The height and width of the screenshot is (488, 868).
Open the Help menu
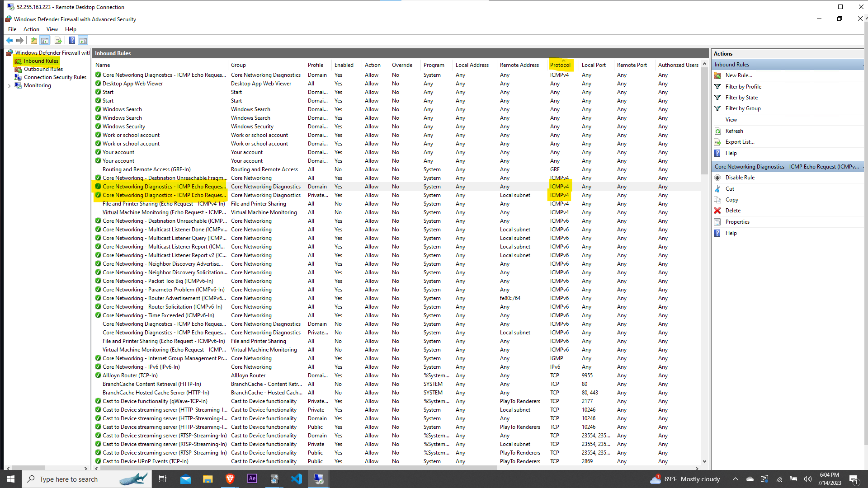[x=71, y=29]
